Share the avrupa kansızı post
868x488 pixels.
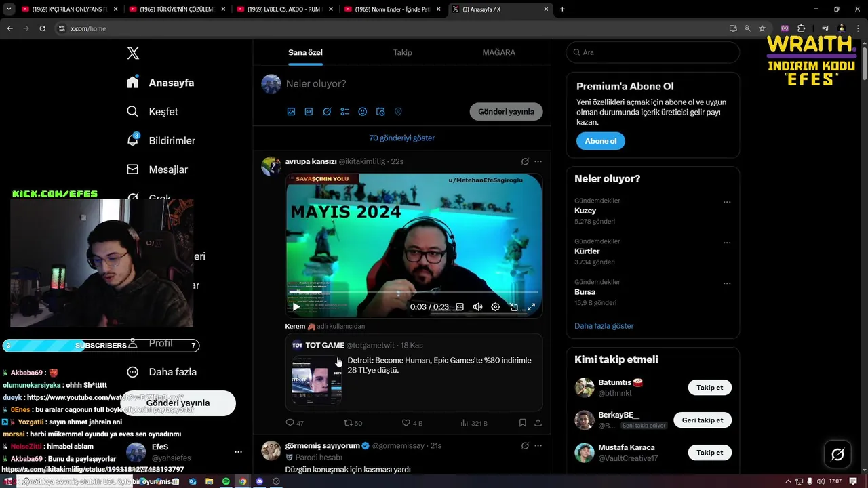pos(538,423)
